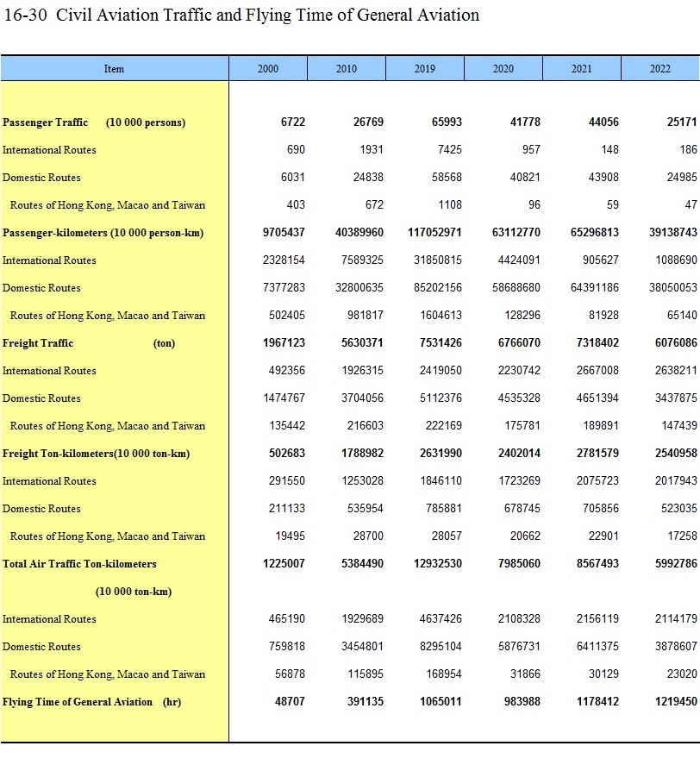Click domestic freight value 5112376
Image resolution: width=700 pixels, height=771 pixels.
point(441,398)
